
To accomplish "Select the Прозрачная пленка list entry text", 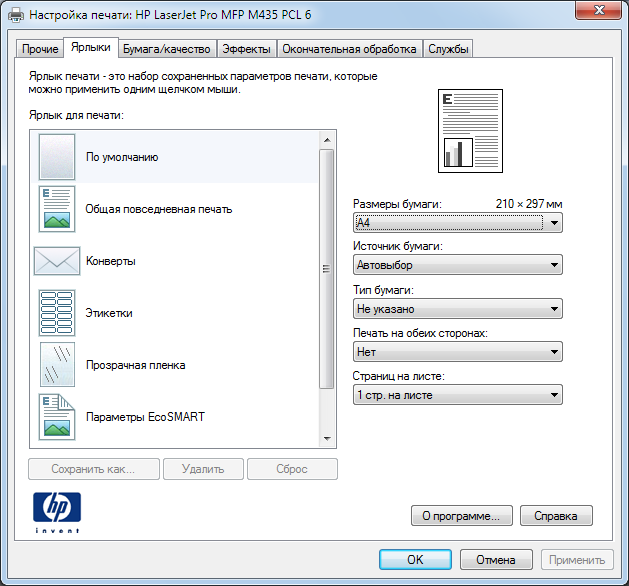I will (x=136, y=365).
